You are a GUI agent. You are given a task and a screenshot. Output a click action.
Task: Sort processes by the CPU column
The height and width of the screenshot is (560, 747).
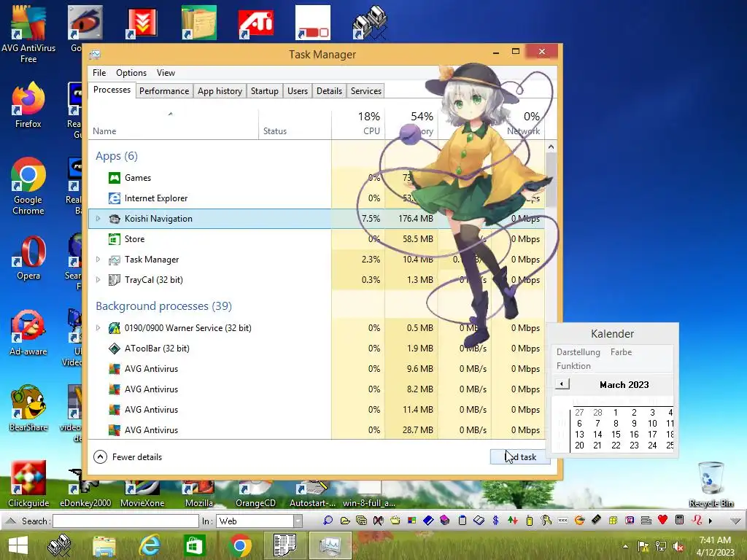[358, 125]
